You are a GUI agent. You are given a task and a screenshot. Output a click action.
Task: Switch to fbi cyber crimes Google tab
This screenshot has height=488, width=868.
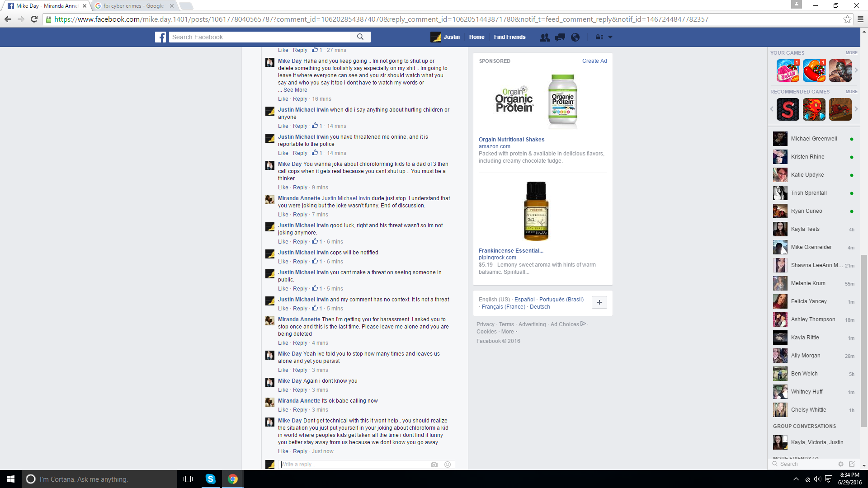point(133,6)
